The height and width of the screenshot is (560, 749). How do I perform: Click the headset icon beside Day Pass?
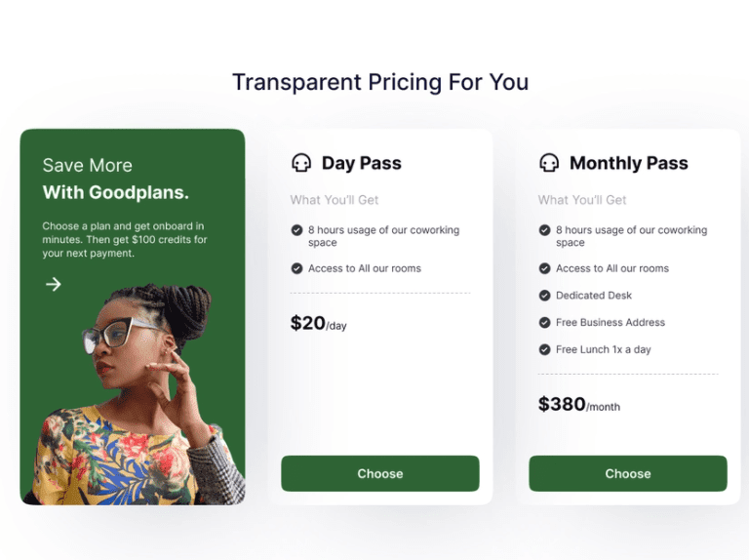pos(301,163)
